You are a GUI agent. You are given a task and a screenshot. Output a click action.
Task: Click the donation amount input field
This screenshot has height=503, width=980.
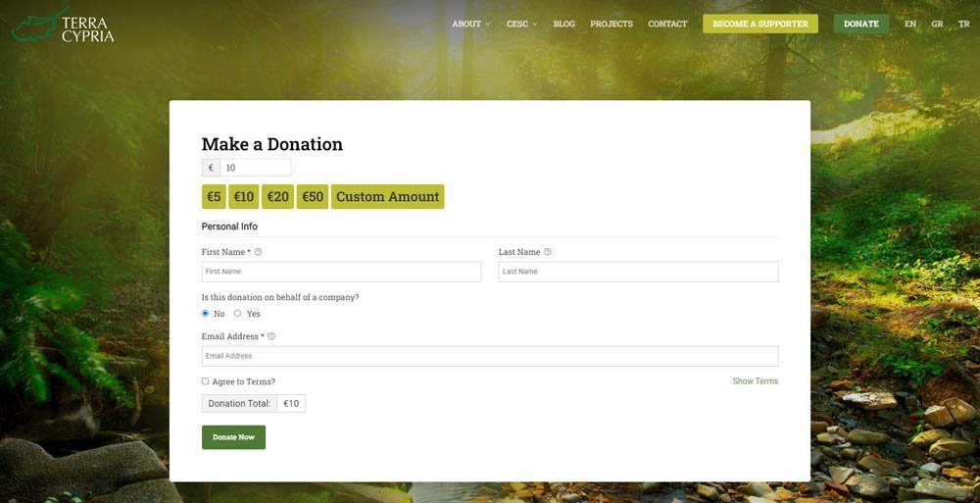point(255,168)
